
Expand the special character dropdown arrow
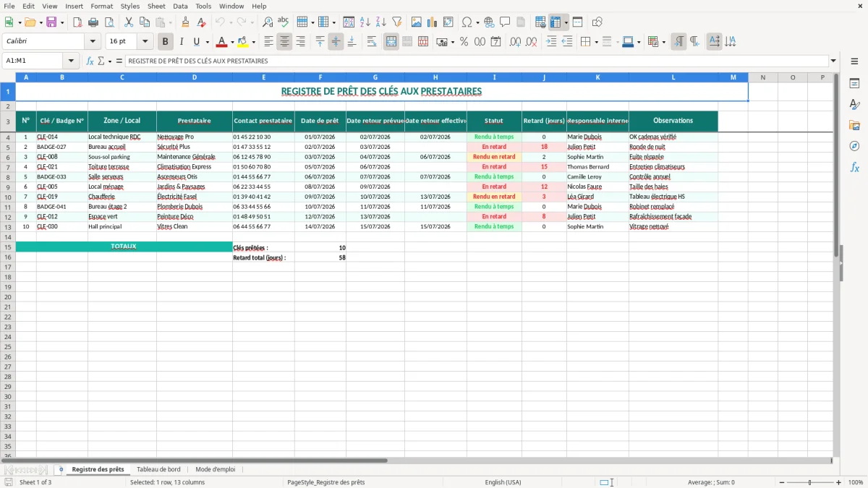[x=478, y=22]
